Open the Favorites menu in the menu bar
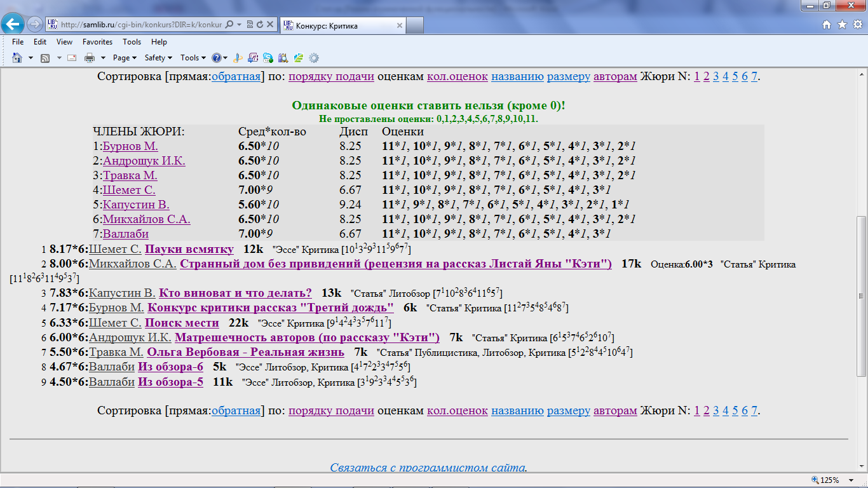Image resolution: width=868 pixels, height=488 pixels. (97, 42)
